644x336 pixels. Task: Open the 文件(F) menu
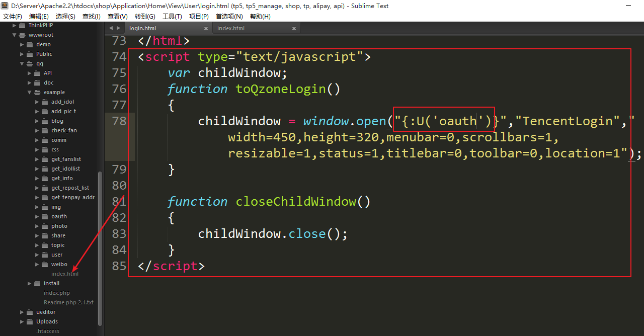click(x=13, y=17)
